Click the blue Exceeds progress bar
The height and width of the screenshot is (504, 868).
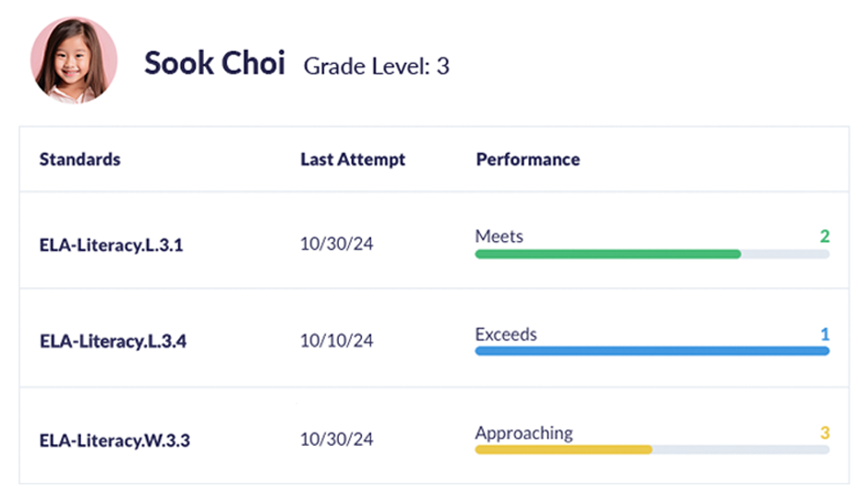[x=652, y=351]
